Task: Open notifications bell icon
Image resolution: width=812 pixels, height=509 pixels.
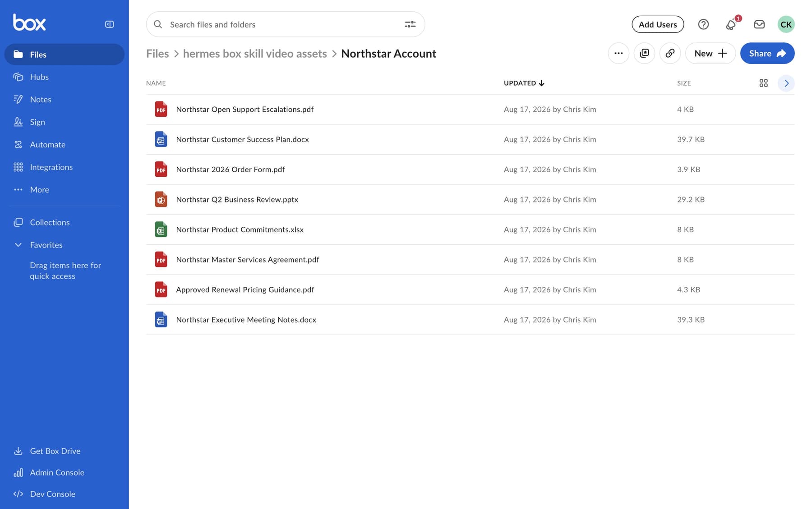Action: 731,24
